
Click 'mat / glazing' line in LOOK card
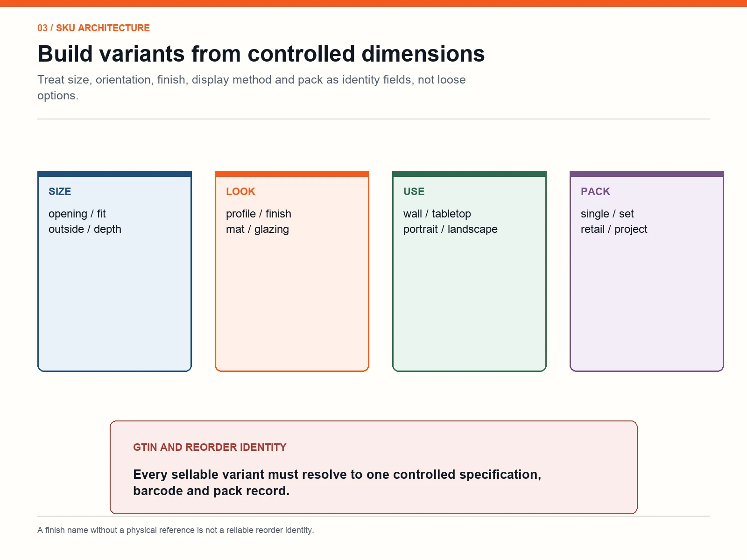point(257,229)
